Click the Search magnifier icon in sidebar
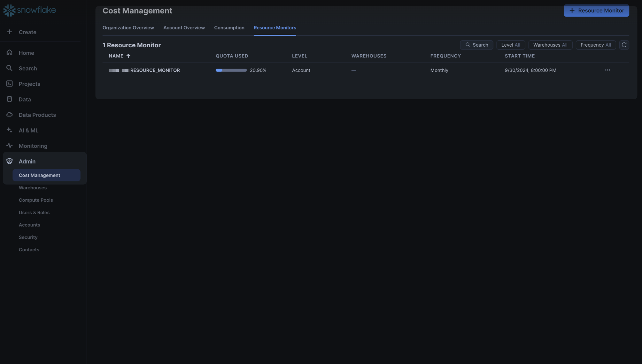The width and height of the screenshot is (642, 364). coord(9,68)
